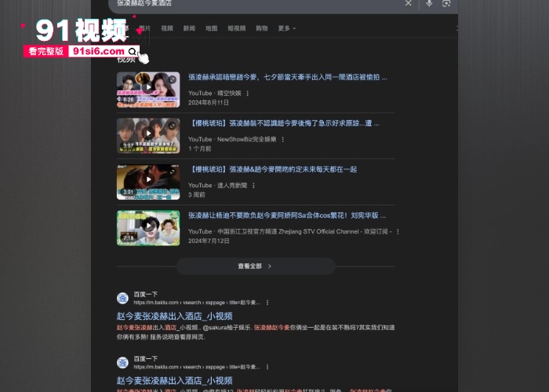
Task: Click the '3 周前' timestamp text
Action: click(197, 195)
